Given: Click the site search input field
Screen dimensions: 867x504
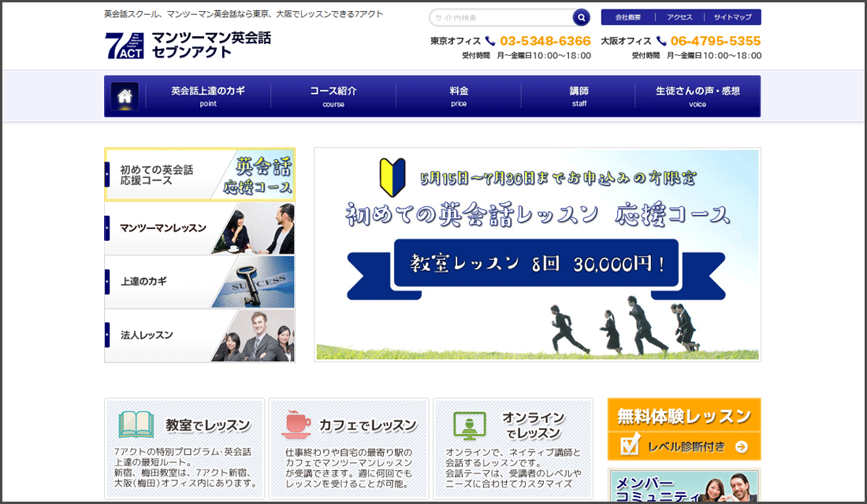Looking at the screenshot, I should (497, 17).
